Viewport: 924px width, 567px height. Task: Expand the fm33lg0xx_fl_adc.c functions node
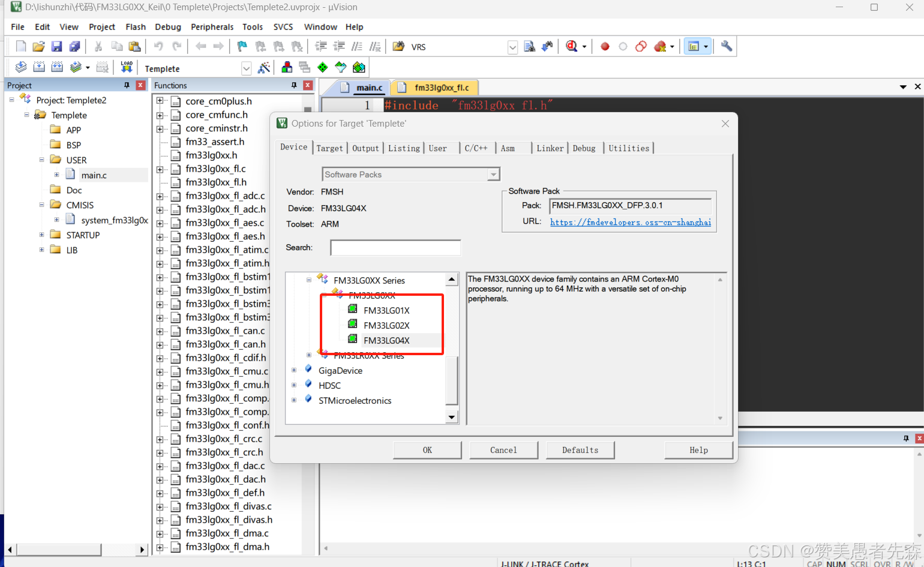click(x=160, y=196)
